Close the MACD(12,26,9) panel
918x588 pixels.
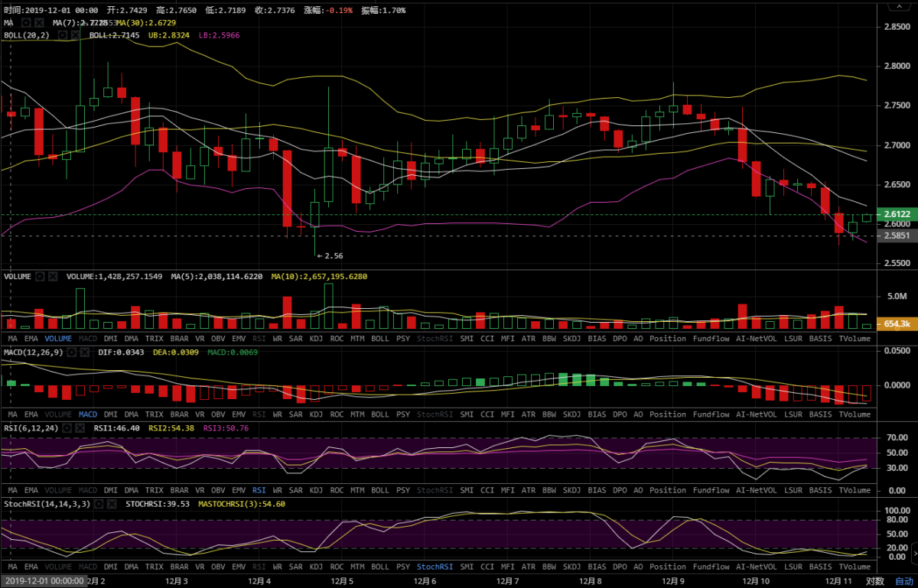coord(83,352)
